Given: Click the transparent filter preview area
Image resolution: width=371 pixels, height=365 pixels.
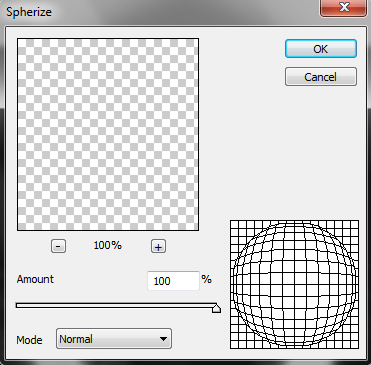Looking at the screenshot, I should click(108, 134).
